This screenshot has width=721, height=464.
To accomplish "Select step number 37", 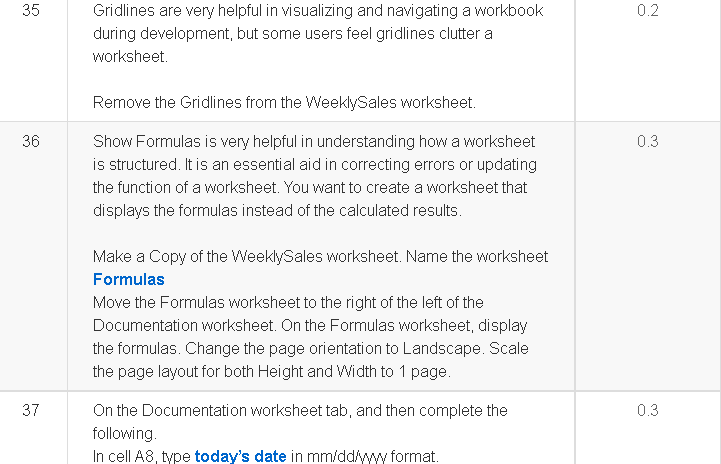I will tap(31, 410).
